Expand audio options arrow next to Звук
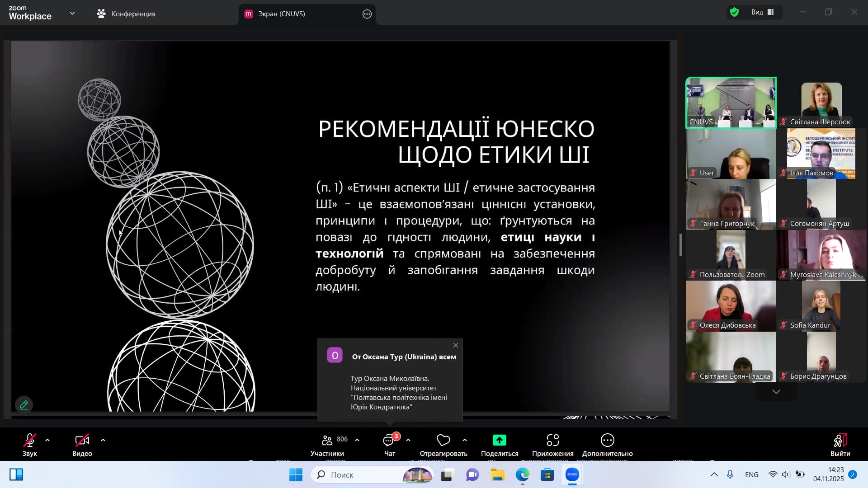This screenshot has height=488, width=868. tap(47, 440)
